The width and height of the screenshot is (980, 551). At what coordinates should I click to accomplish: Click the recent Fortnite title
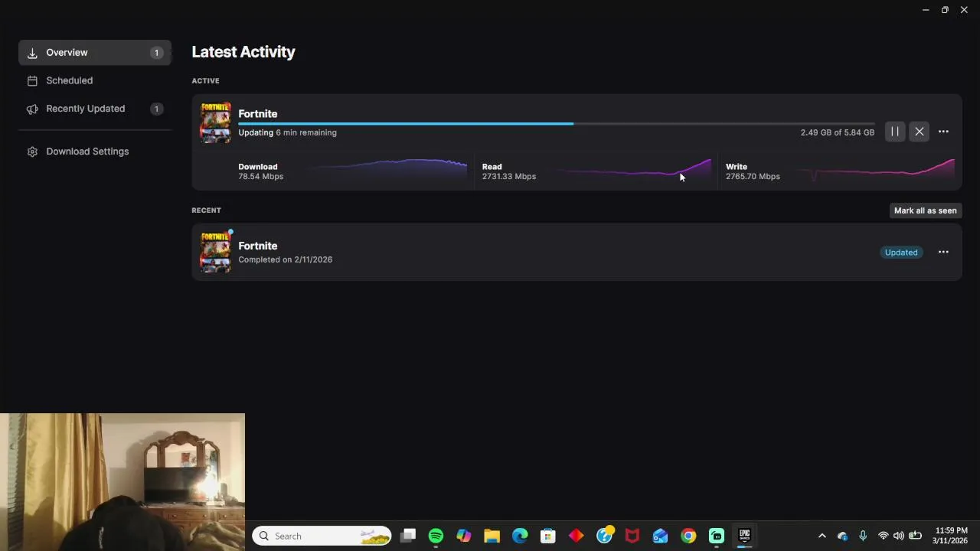click(257, 246)
